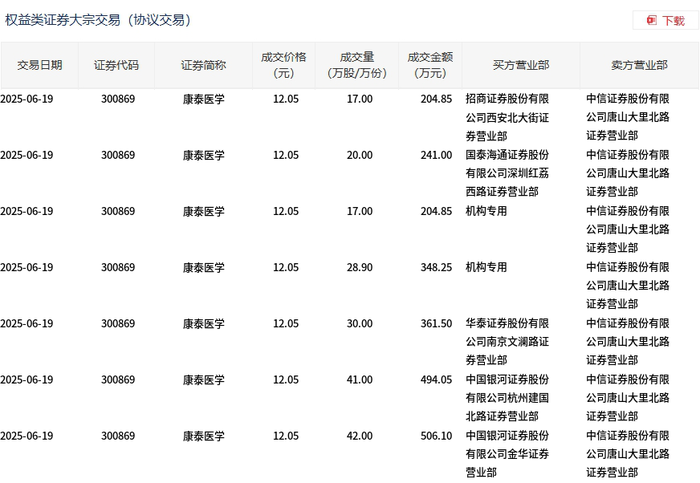Click the 买方营业部 column header
The image size is (700, 483).
[x=521, y=65]
